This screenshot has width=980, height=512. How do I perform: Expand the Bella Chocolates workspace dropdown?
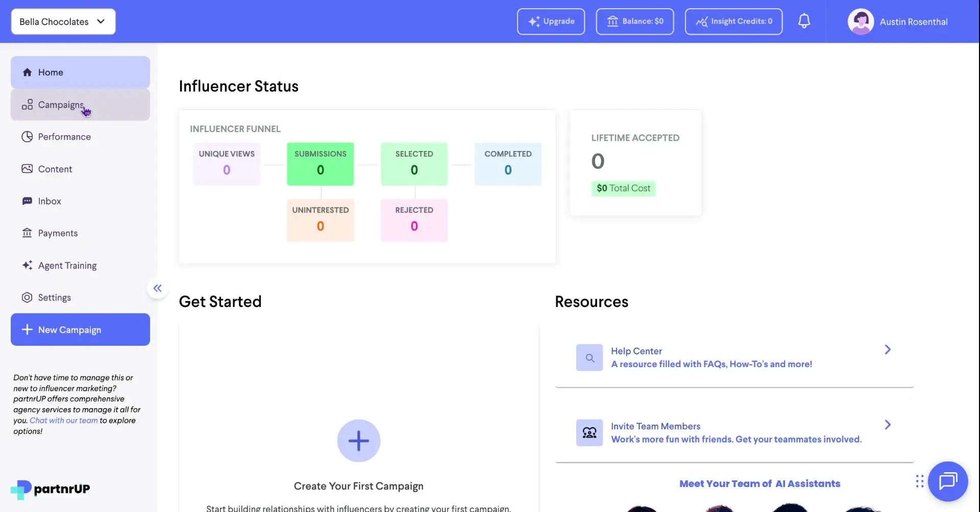pyautogui.click(x=63, y=21)
